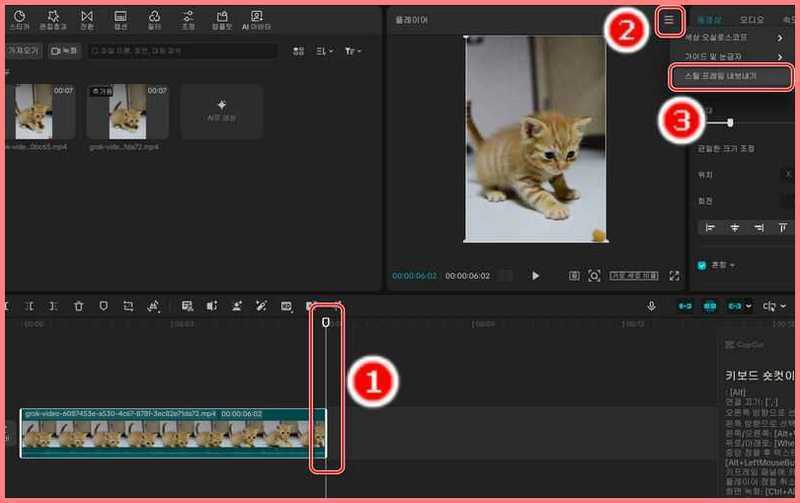Toggle the main track magnet button
The width and height of the screenshot is (800, 503).
pos(685,306)
